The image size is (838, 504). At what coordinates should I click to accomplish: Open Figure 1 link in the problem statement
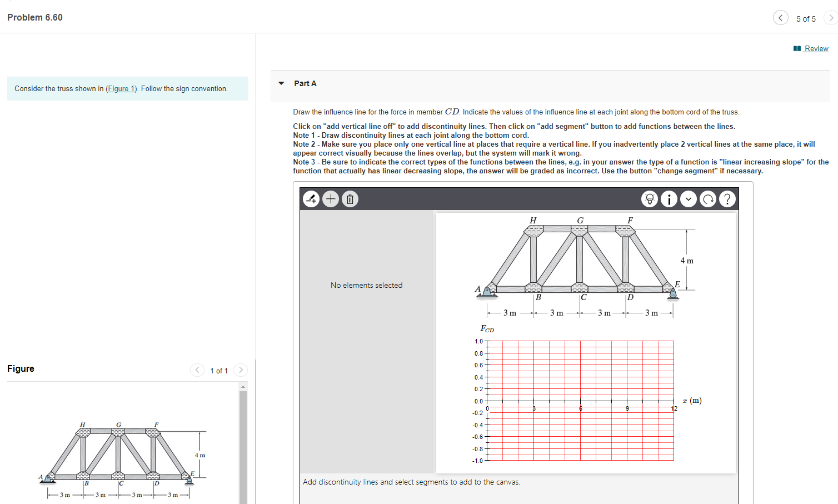click(x=121, y=88)
